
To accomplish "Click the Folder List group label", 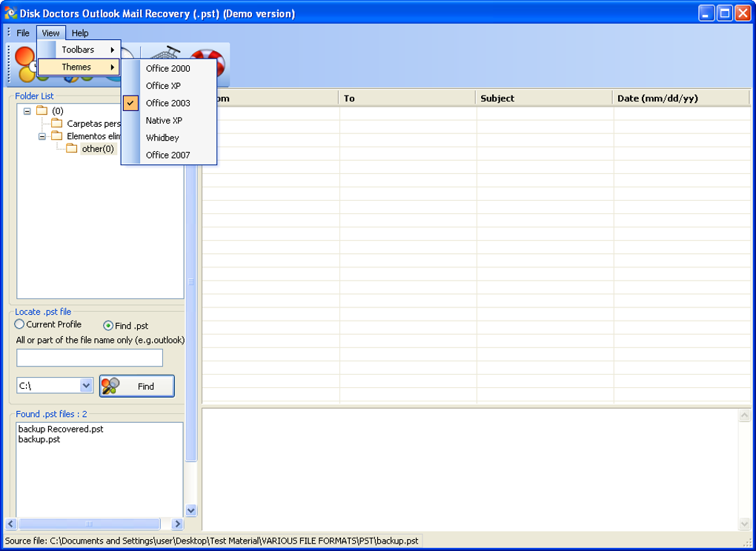I will pos(34,96).
